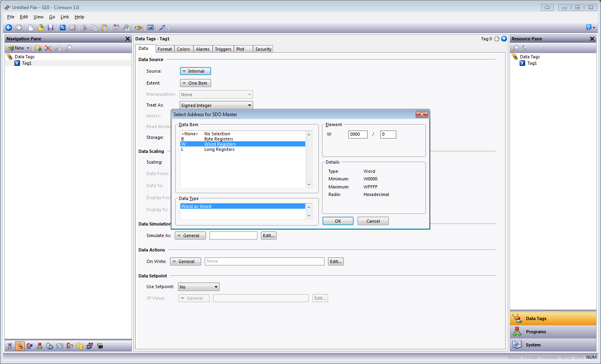Screen dimensions: 601x364
Task: Go back with the blue arrow icon
Action: coord(8,28)
